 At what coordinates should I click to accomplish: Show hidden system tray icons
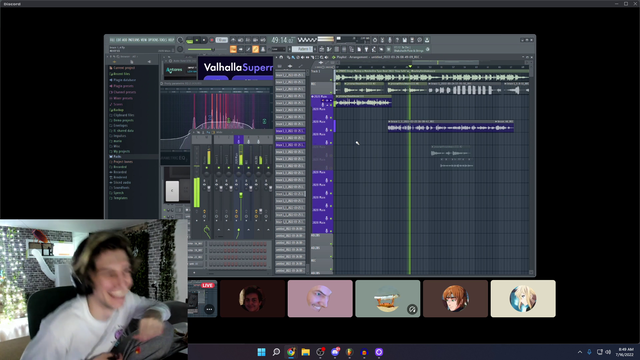click(580, 352)
